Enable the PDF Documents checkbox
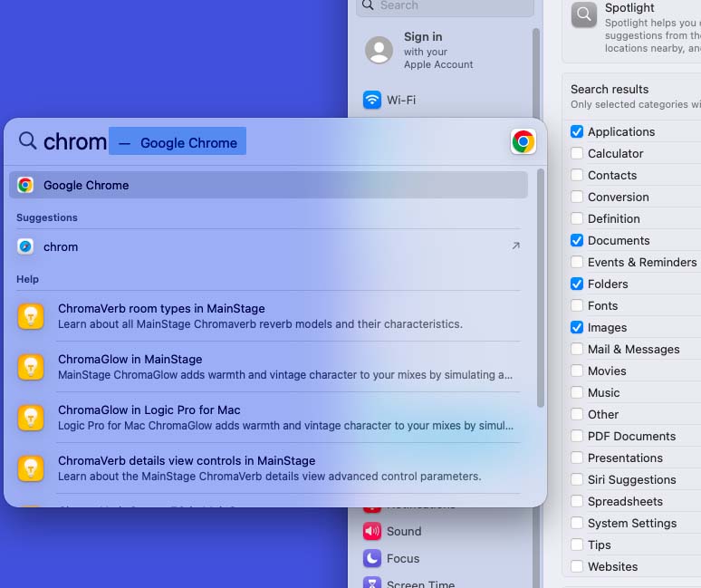 coord(577,436)
